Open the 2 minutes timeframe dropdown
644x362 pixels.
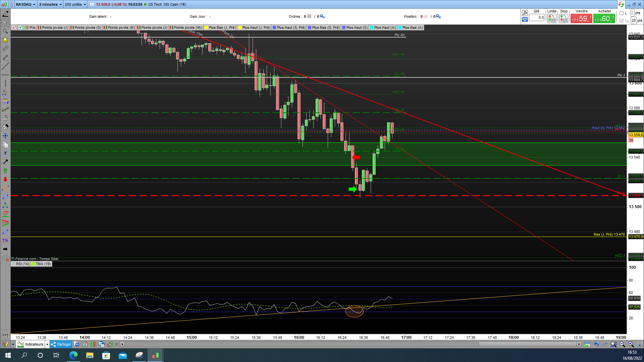(50, 4)
